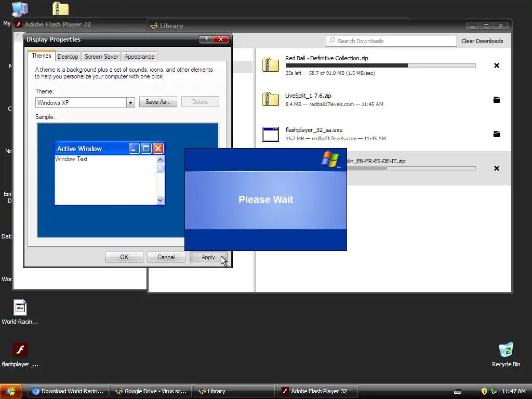The image size is (532, 399).
Task: Click the Active Window sample title
Action: pyautogui.click(x=79, y=149)
